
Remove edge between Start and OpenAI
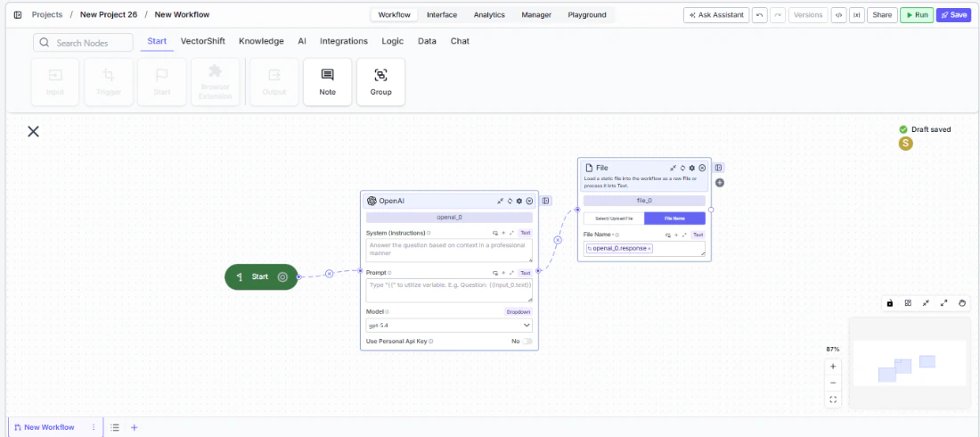pos(330,273)
